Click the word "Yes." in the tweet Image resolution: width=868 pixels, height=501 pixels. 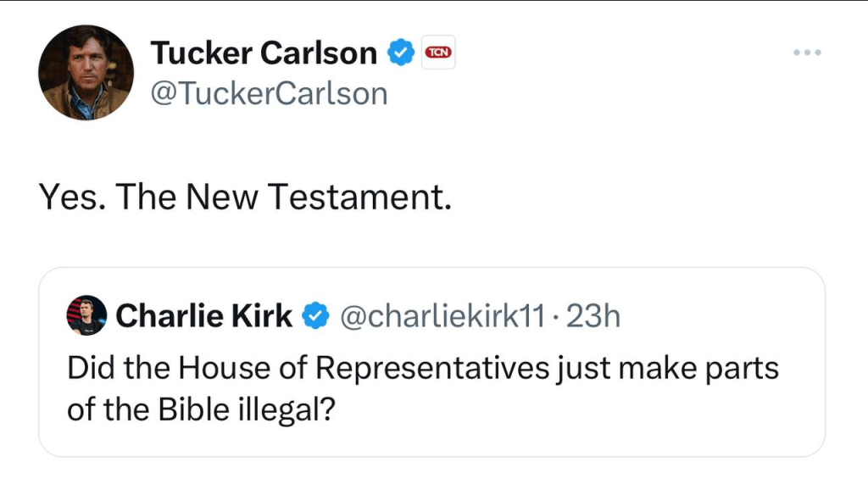[71, 198]
